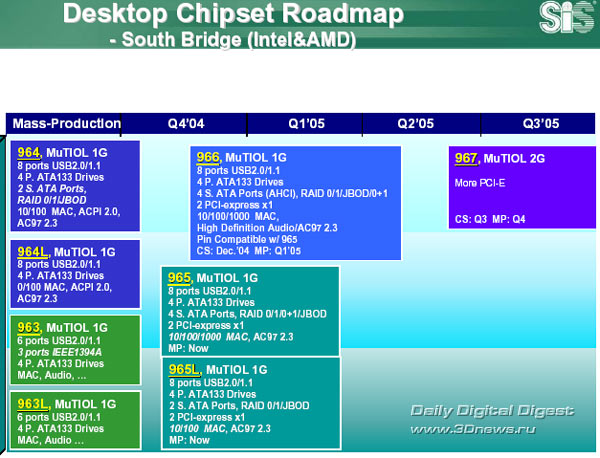Click '4 S. ATA Ports (AHCI)' line in 966
Screen dimensions: 600x458
pyautogui.click(x=292, y=194)
